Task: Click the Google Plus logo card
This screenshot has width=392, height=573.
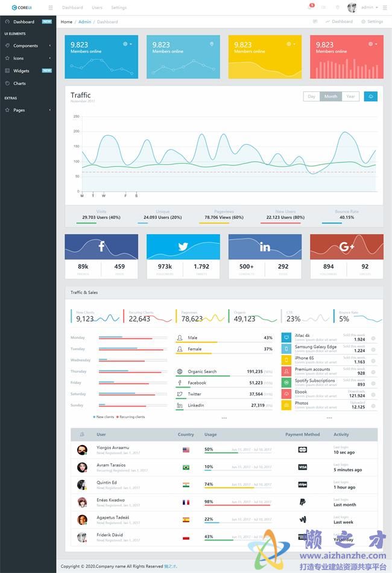Action: pyautogui.click(x=347, y=246)
